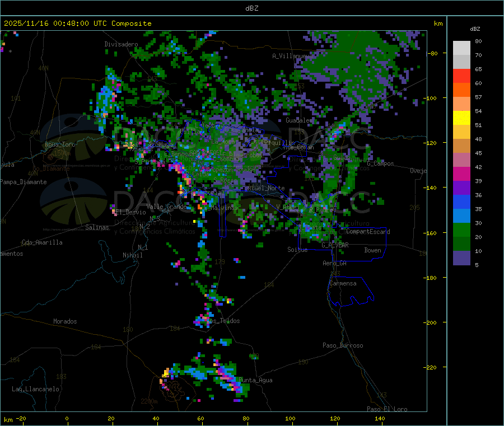Screen dimensions: 504x426
Task: Click the 2025/11/16 00:48:00 UTC Composite timestamp
Action: [77, 24]
